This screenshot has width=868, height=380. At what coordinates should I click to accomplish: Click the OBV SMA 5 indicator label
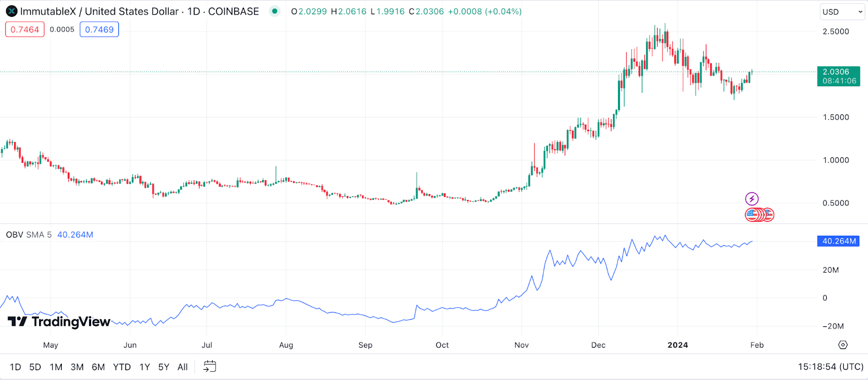tap(29, 235)
